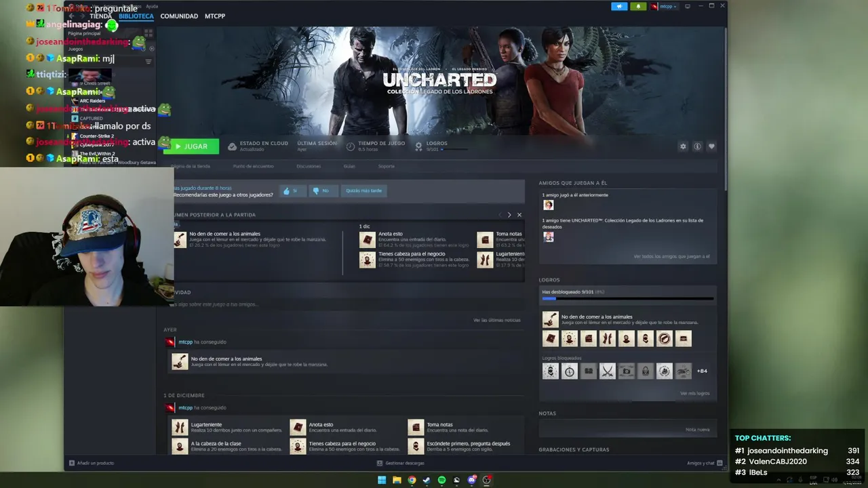868x488 pixels.
Task: Click the Estado en Cloud cloud icon
Action: [x=232, y=146]
